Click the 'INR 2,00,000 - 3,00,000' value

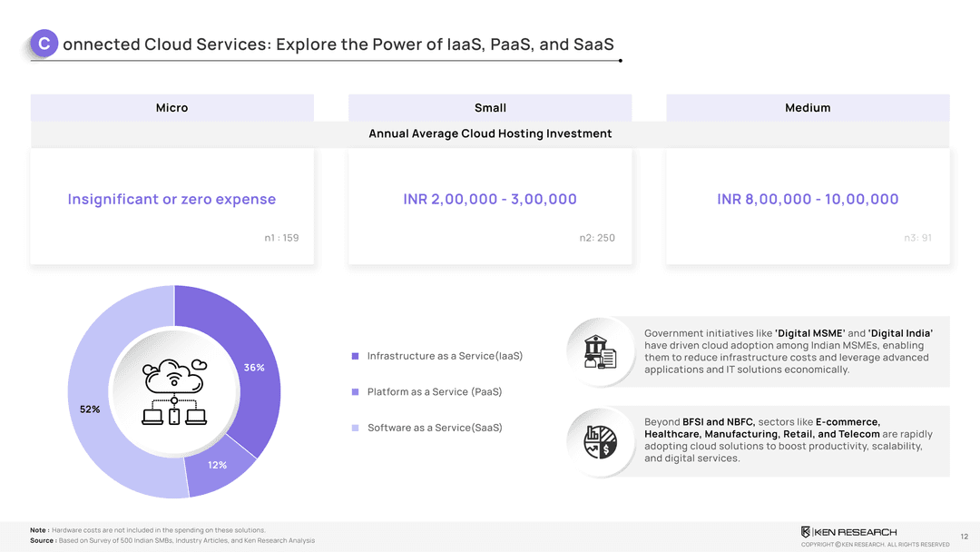pos(490,200)
